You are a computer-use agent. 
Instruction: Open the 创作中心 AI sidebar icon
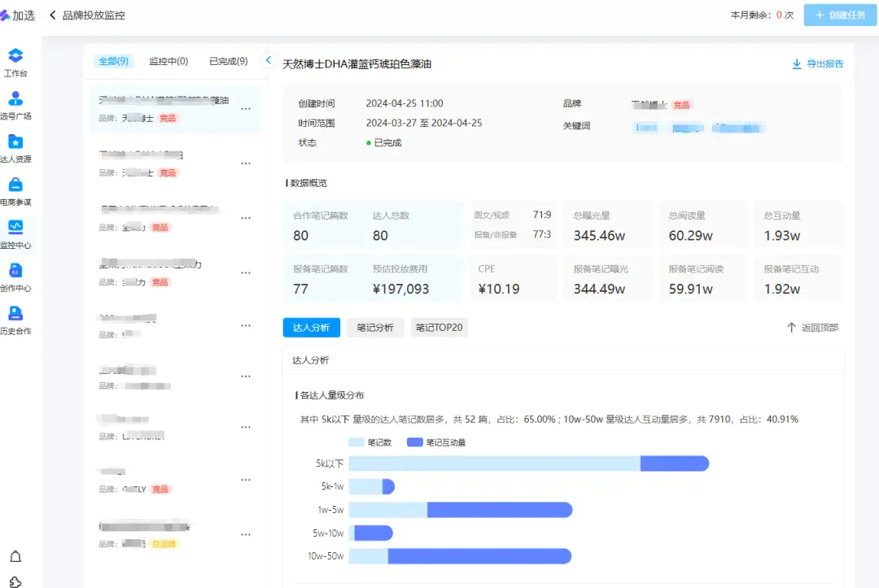(x=15, y=270)
